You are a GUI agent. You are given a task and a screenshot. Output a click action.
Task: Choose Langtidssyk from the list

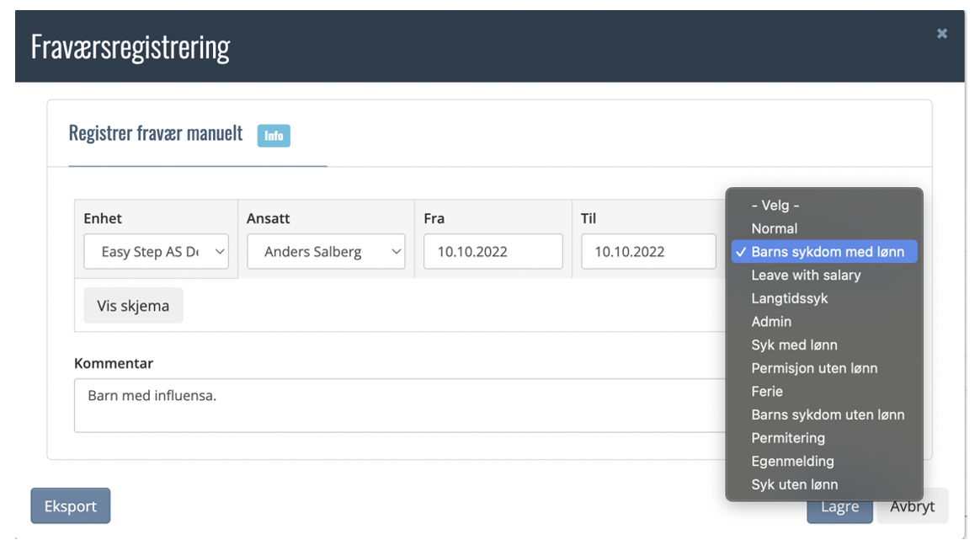(790, 299)
